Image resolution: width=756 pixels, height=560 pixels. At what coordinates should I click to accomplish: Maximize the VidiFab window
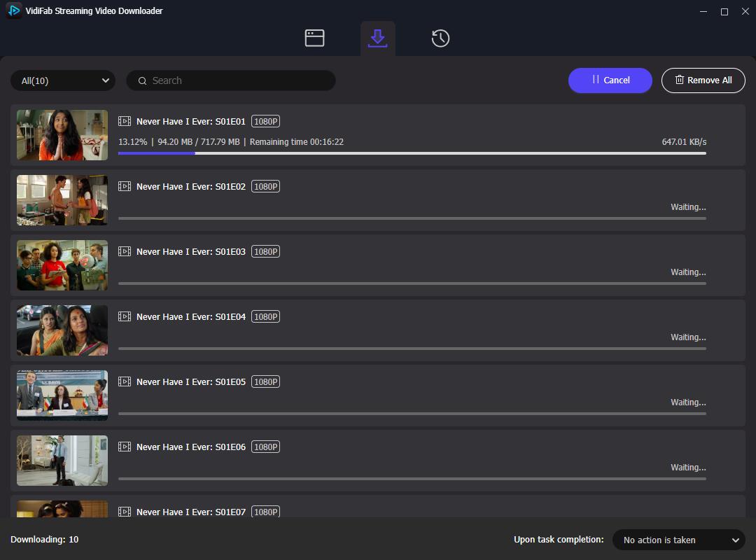tap(724, 12)
